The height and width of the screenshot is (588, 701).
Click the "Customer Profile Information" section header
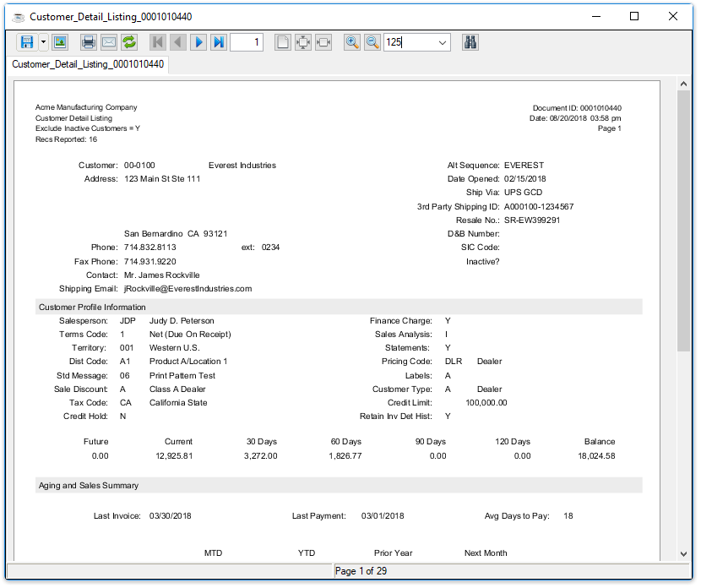click(x=92, y=308)
